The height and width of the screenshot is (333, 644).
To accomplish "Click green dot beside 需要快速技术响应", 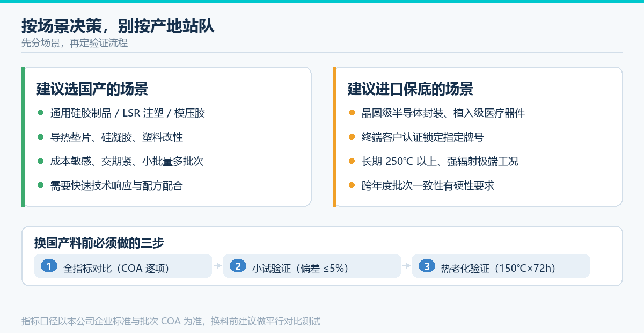I will pos(40,185).
